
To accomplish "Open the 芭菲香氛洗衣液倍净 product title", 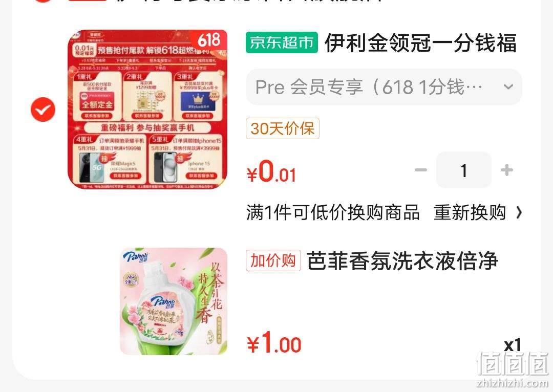I will pyautogui.click(x=402, y=261).
